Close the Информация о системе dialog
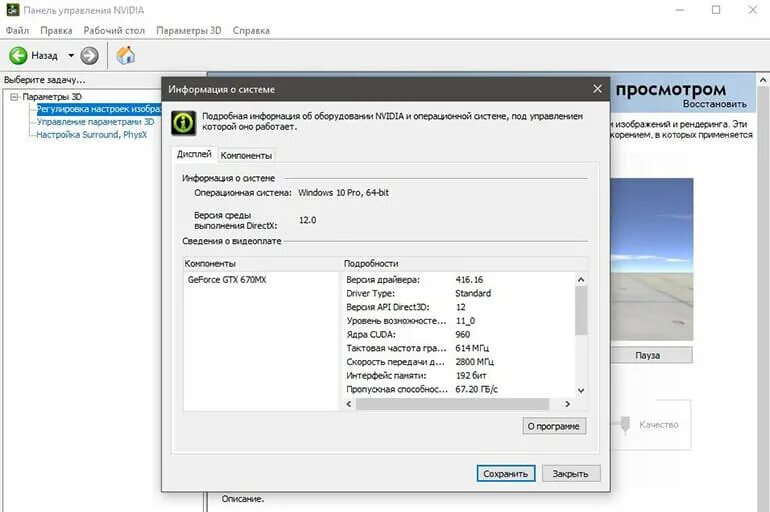 [597, 89]
